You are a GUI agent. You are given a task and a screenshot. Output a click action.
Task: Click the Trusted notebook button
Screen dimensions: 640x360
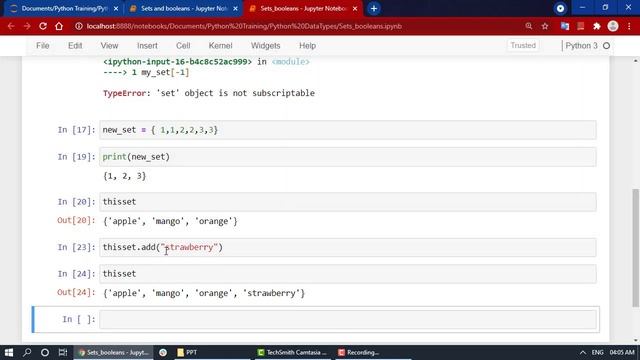[523, 45]
